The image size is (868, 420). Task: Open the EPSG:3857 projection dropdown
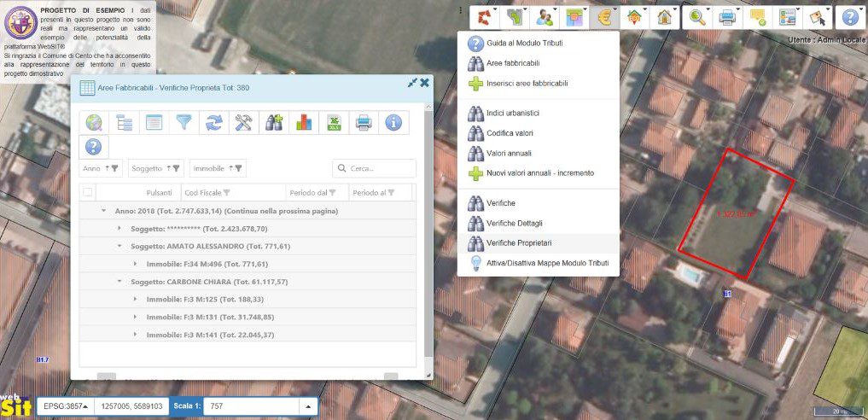pyautogui.click(x=65, y=406)
